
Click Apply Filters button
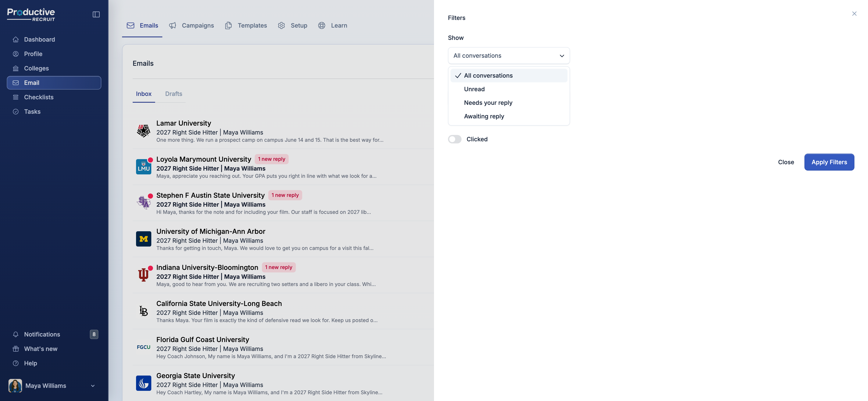coord(829,162)
